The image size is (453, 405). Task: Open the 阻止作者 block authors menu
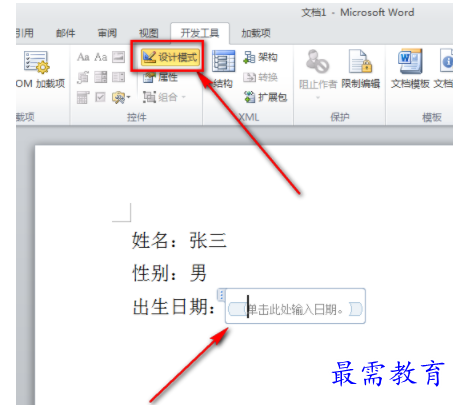click(x=318, y=74)
